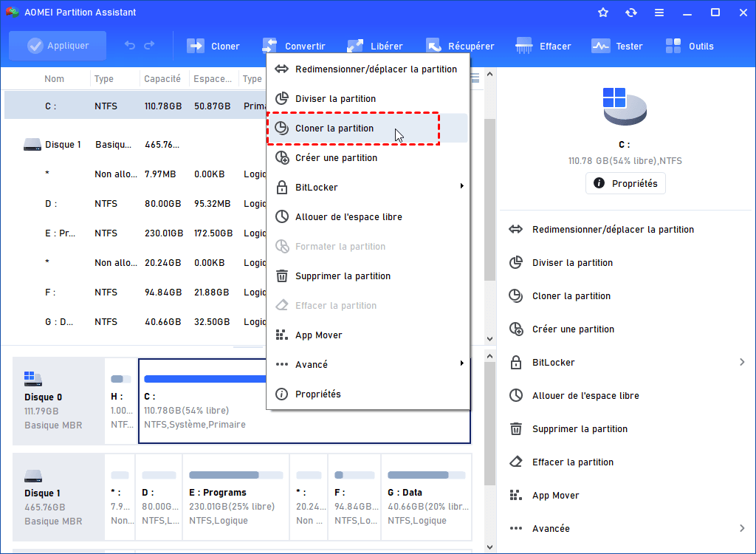Open the Cloner toolbar tool
The image size is (756, 554).
coord(213,46)
